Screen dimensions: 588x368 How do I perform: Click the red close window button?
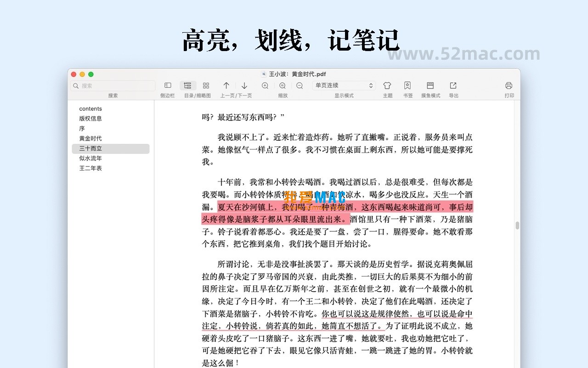coord(73,75)
